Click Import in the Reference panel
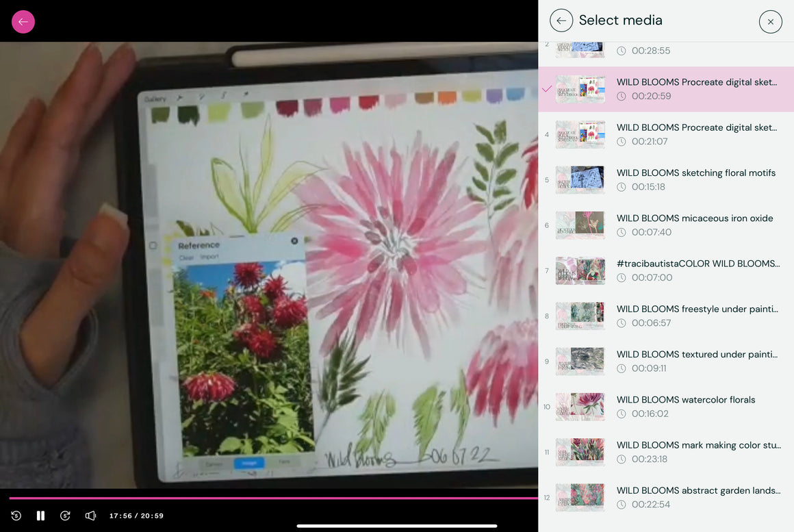 (209, 256)
